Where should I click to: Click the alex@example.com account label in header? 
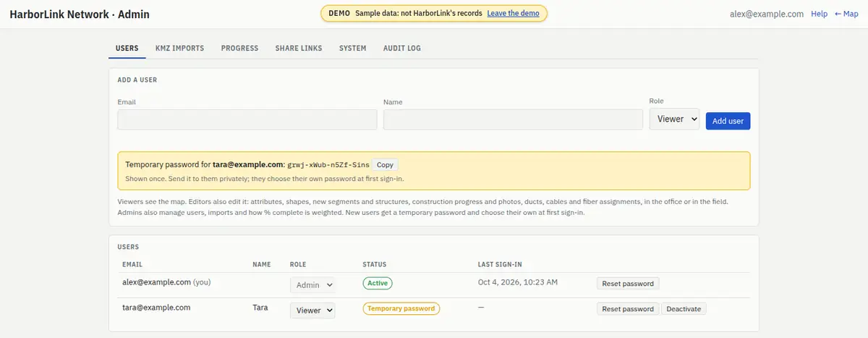pos(766,14)
